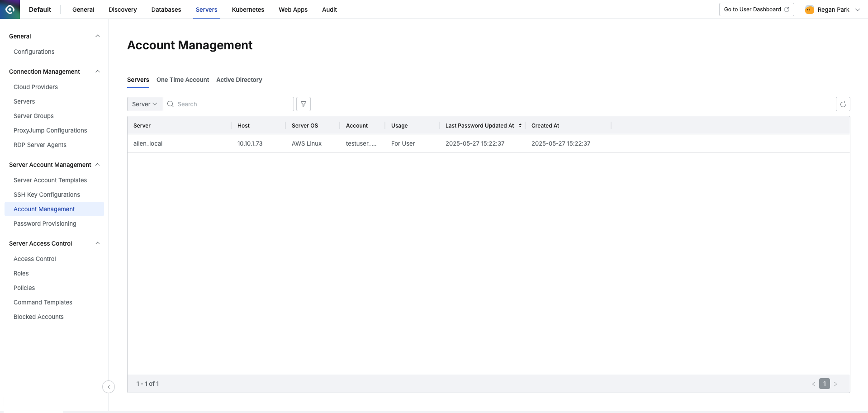Select page 1 in the pagination control
Image resolution: width=868 pixels, height=413 pixels.
(x=824, y=384)
